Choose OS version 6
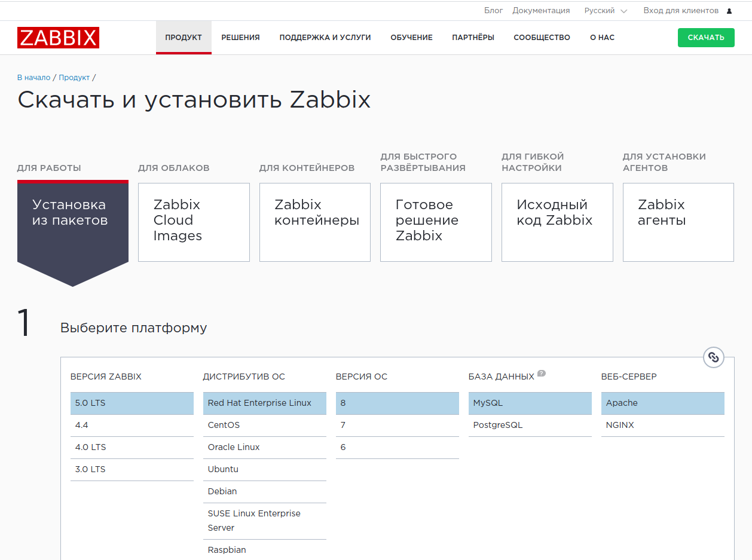Image resolution: width=752 pixels, height=560 pixels. (398, 447)
